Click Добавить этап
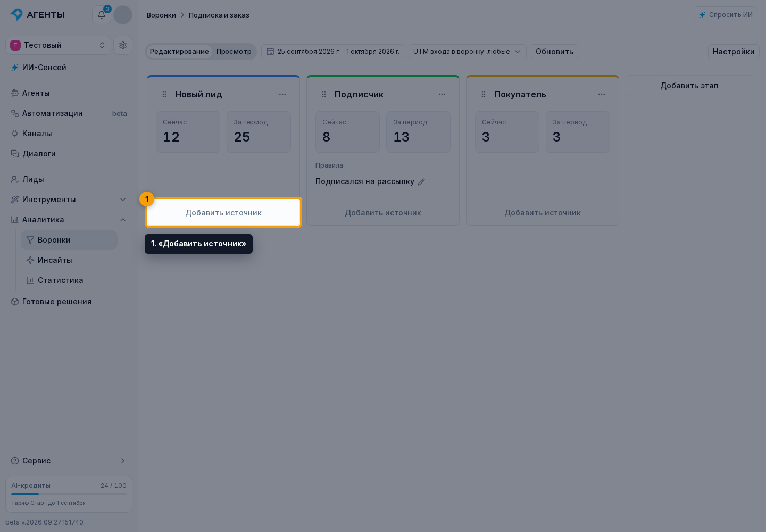 (689, 86)
